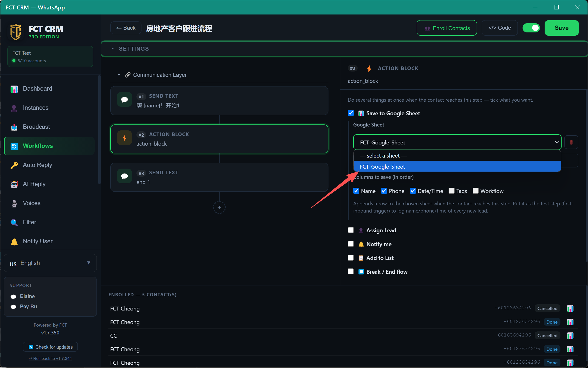The width and height of the screenshot is (588, 368).
Task: Click the speech bubble icon on step #3
Action: (124, 176)
